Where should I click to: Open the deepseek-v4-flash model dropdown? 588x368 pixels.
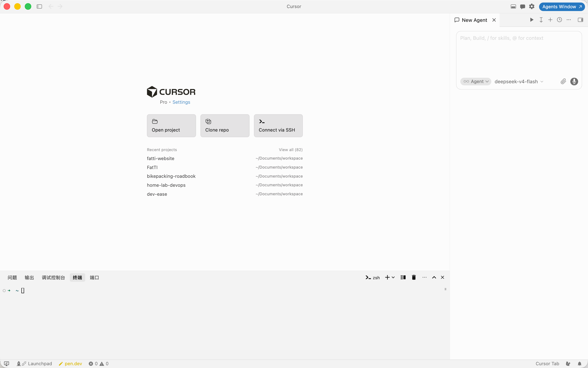point(519,81)
